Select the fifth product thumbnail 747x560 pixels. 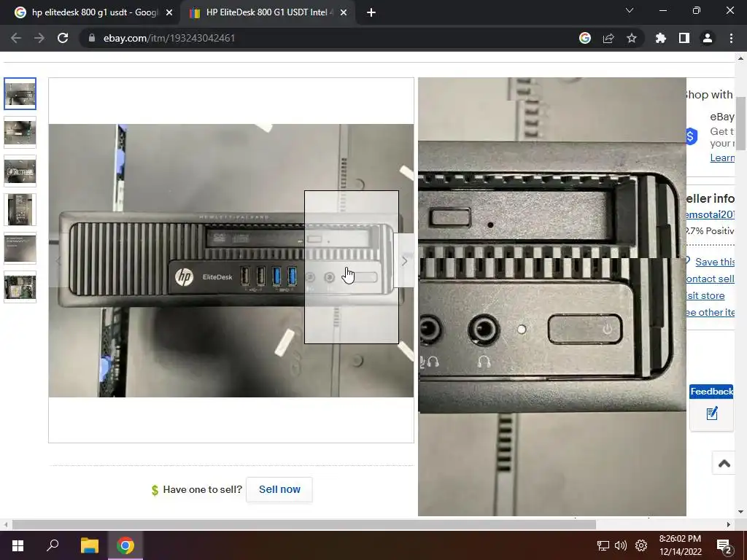[x=20, y=248]
